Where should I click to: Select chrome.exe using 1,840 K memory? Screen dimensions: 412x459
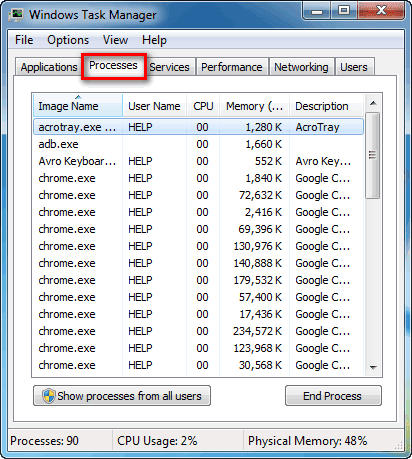pos(198,178)
